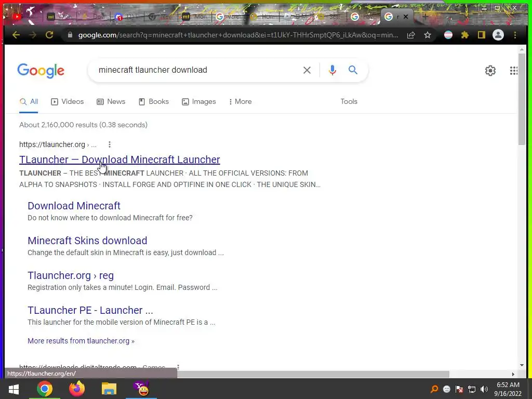
Task: Reload the current page
Action: tap(49, 35)
